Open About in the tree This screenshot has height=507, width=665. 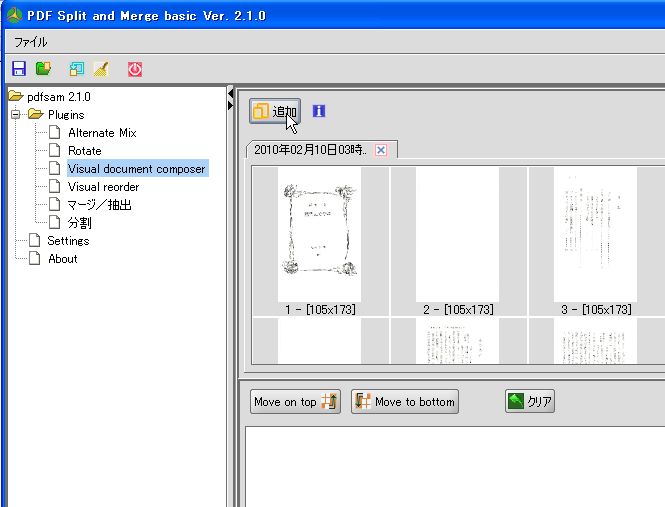tap(63, 259)
